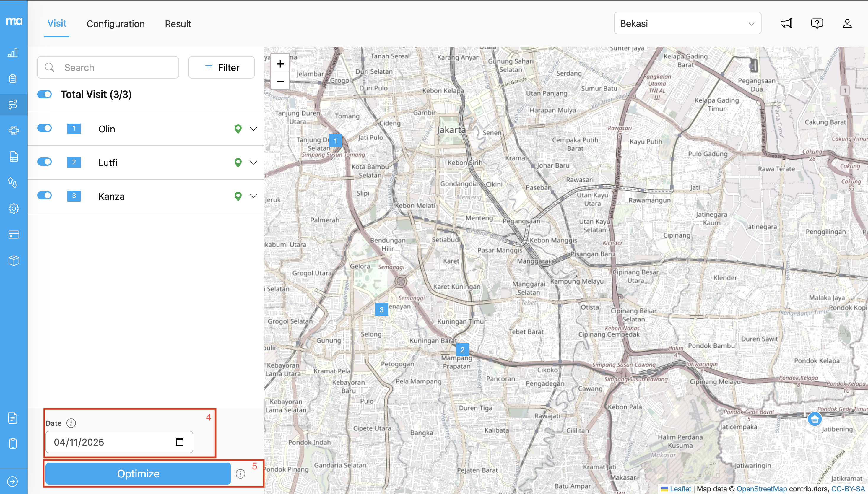Screen dimensions: 868x494
Task: Open the user profile icon
Action: [x=847, y=23]
